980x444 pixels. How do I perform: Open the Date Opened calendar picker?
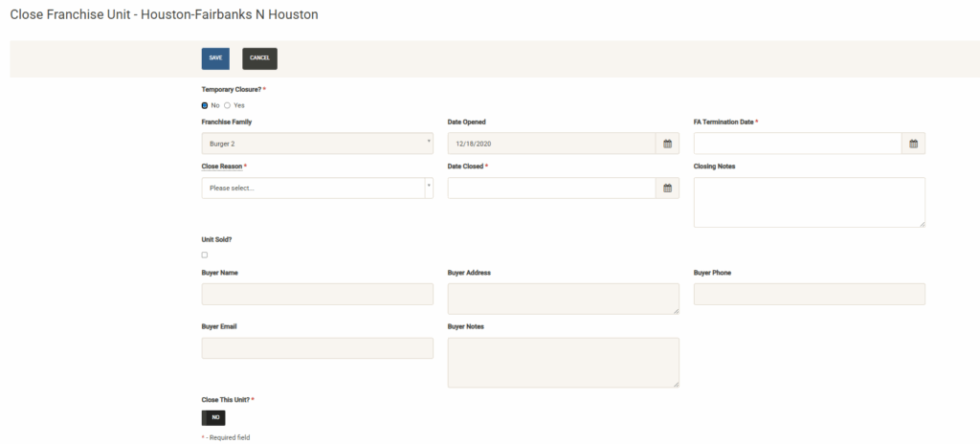(x=668, y=144)
